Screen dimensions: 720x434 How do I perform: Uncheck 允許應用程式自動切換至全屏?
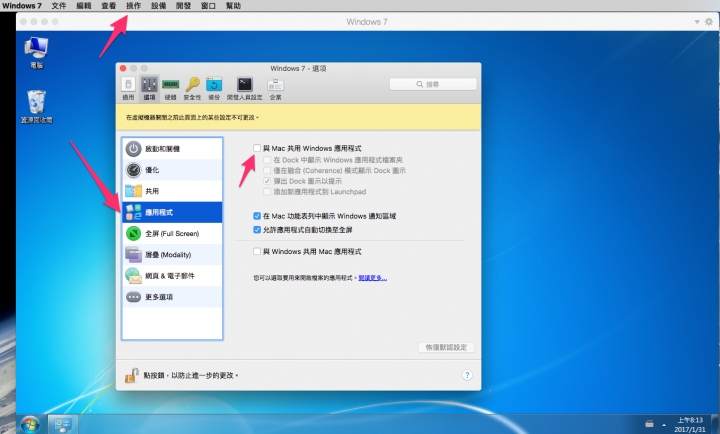coord(257,230)
